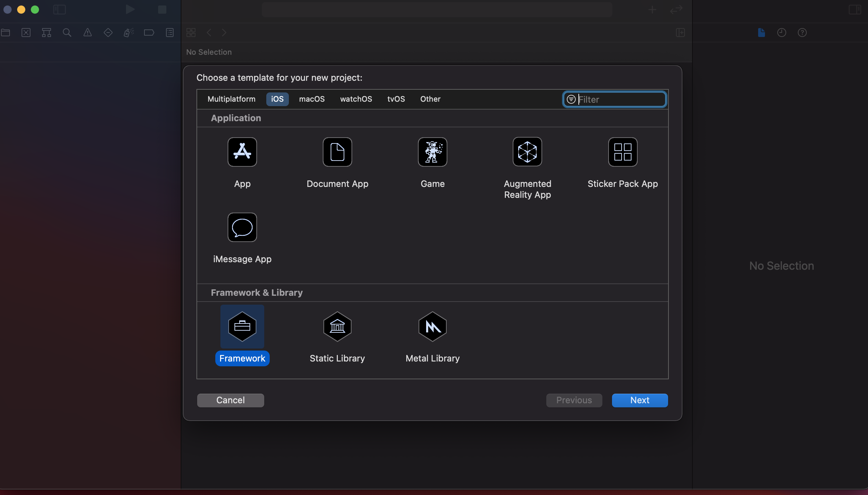This screenshot has width=868, height=495.
Task: Click into the Filter text field
Action: click(x=620, y=99)
